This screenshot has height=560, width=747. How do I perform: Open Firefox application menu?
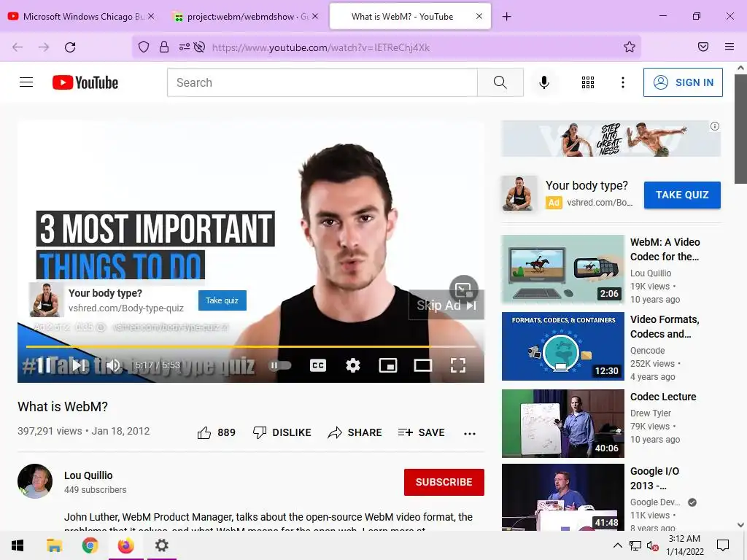click(729, 47)
